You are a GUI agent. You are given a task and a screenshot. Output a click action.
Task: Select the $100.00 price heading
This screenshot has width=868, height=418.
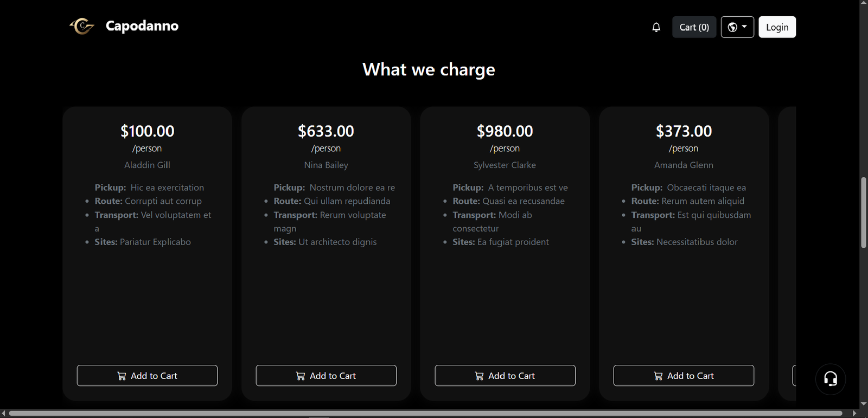click(x=147, y=131)
